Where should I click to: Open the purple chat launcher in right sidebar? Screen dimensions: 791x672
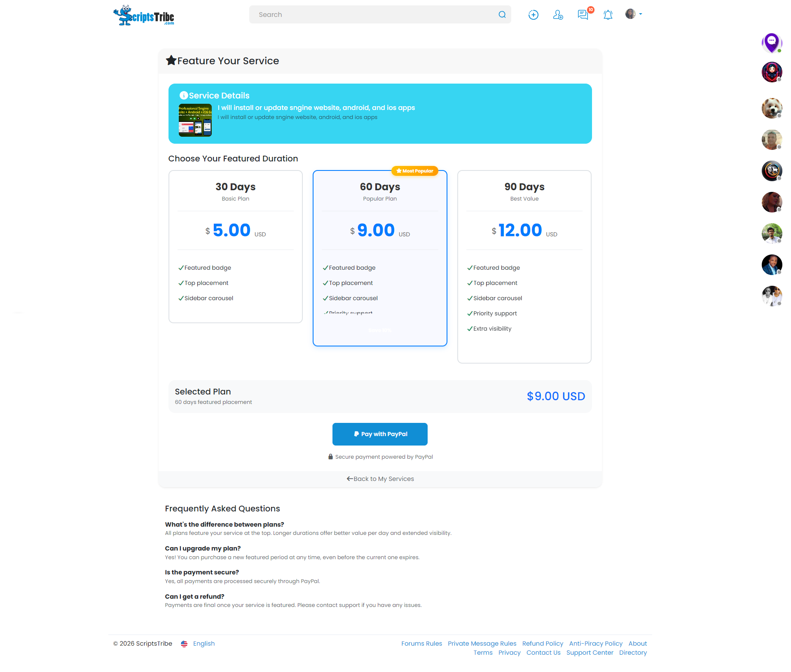(x=772, y=42)
